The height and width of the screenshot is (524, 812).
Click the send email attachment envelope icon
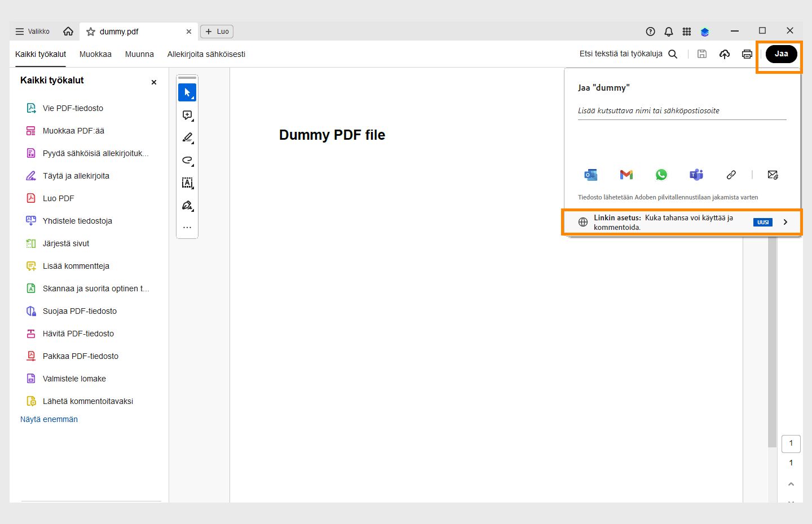coord(773,175)
